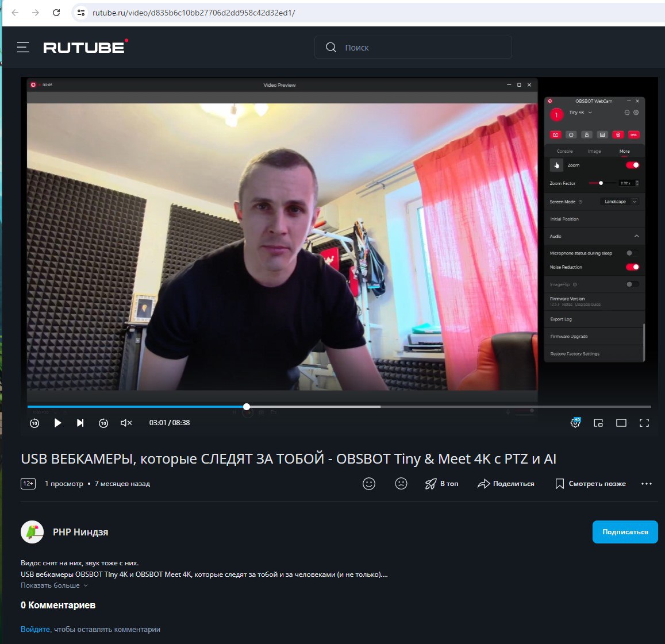Open OBSBOT WebCam settings gear
Screen dimensions: 665x644
tap(636, 113)
